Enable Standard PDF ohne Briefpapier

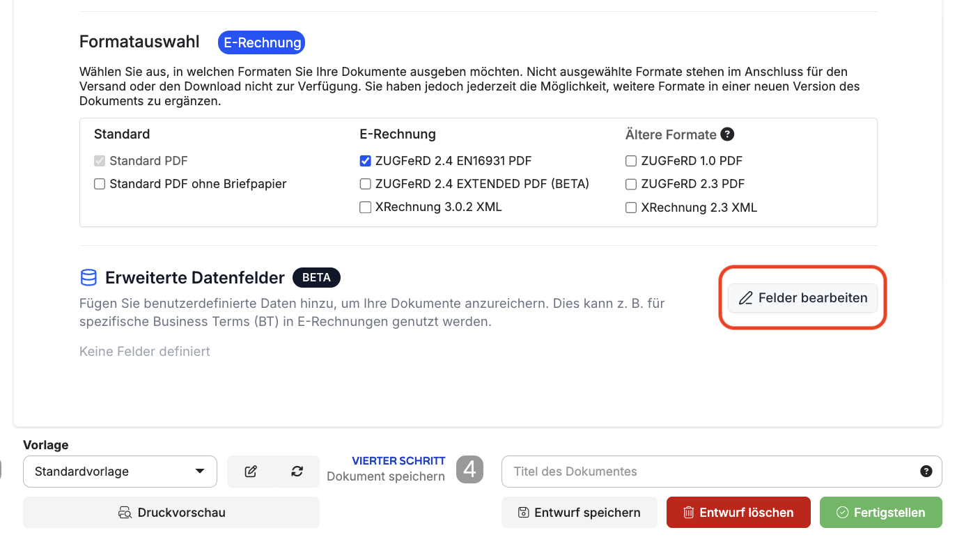pos(100,184)
